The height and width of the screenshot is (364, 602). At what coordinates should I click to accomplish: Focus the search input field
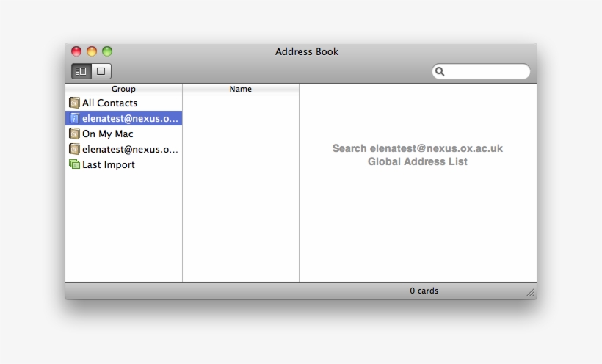tap(486, 71)
